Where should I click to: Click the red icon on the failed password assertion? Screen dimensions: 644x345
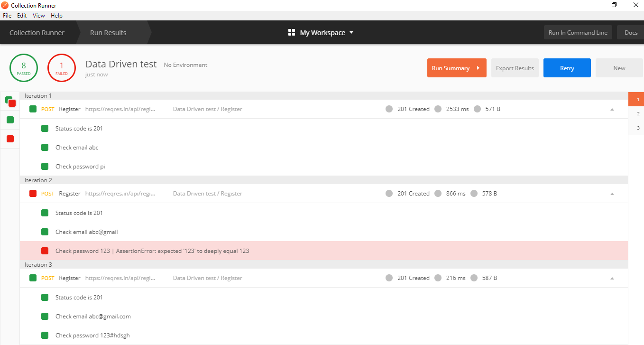pyautogui.click(x=45, y=251)
